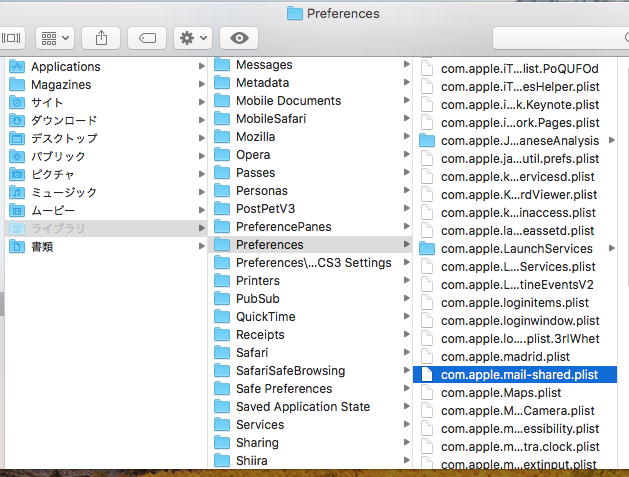Expand com.apple.J…aneseAnalysis disclosure arrow
The image size is (629, 477).
[612, 140]
